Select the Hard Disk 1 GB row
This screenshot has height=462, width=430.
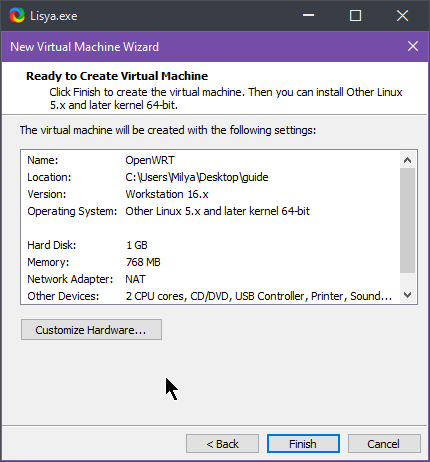click(x=210, y=245)
